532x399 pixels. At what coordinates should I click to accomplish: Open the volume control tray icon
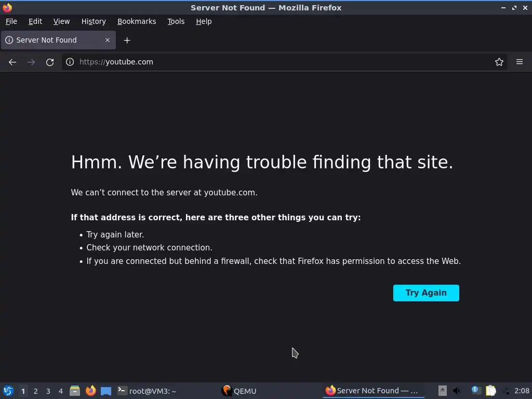coord(457,391)
